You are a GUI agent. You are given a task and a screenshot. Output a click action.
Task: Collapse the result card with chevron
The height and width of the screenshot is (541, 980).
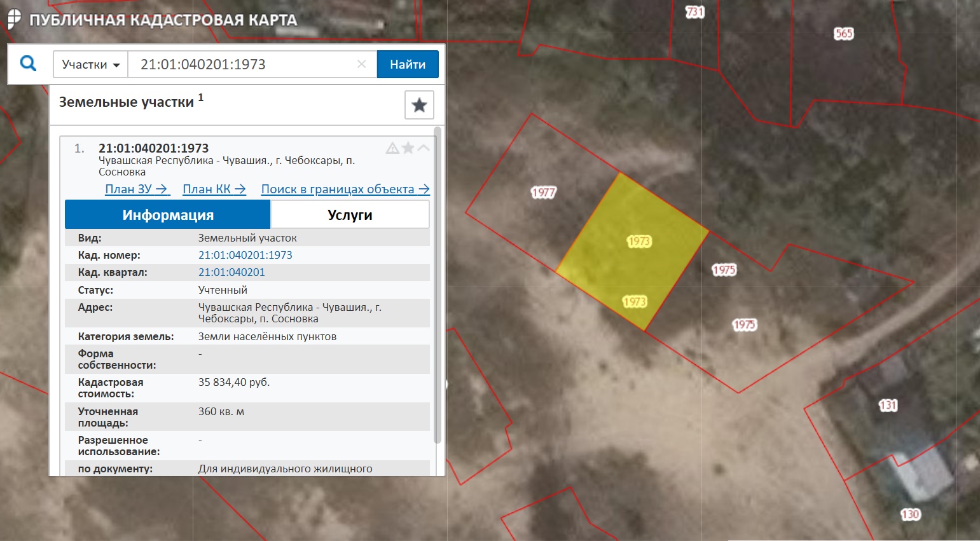[x=424, y=148]
